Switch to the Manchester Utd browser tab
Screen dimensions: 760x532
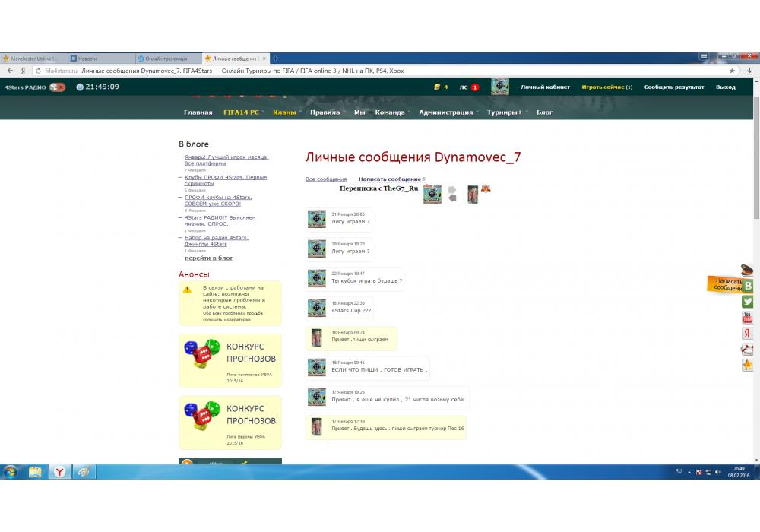[x=33, y=59]
